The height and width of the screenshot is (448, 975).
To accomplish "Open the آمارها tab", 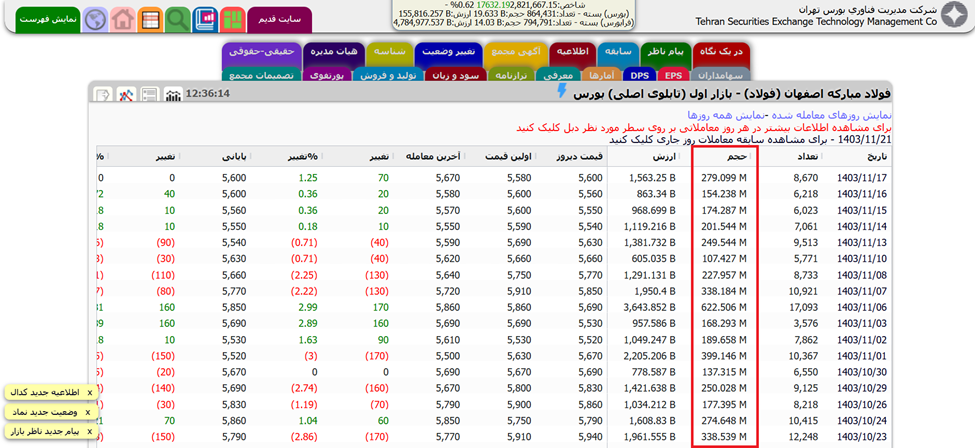I will 601,75.
